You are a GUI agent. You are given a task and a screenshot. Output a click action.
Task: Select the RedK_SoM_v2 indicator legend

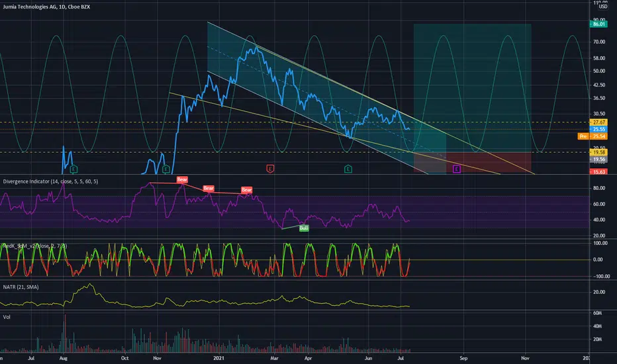35,246
